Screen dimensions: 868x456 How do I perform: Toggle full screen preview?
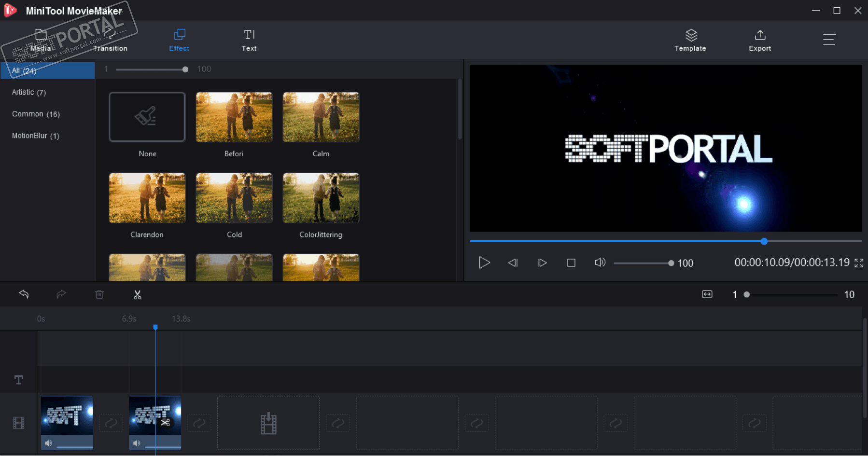click(859, 263)
